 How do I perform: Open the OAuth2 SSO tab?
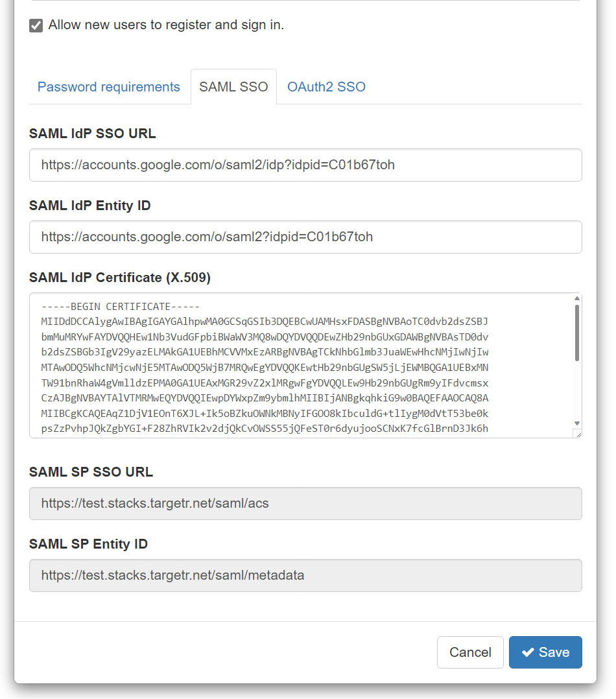(x=326, y=86)
